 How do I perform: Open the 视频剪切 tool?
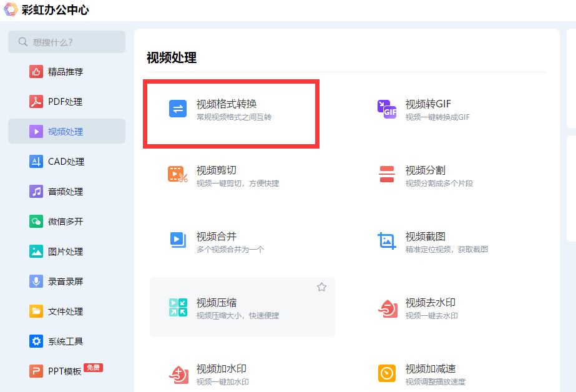tap(217, 170)
